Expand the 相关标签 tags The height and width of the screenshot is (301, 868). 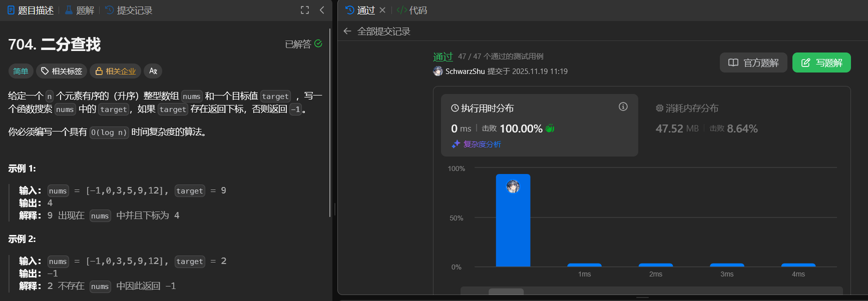[62, 71]
